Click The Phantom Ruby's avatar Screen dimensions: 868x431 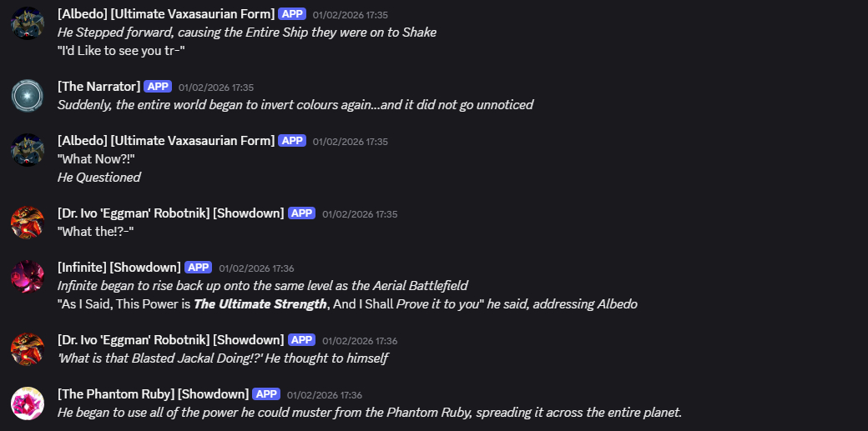28,403
